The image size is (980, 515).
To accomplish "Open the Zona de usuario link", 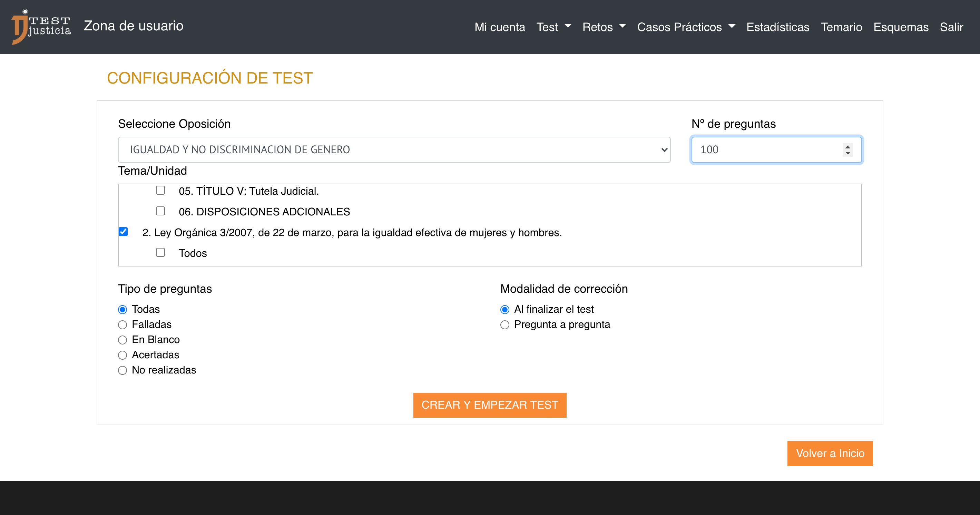I will [x=134, y=26].
